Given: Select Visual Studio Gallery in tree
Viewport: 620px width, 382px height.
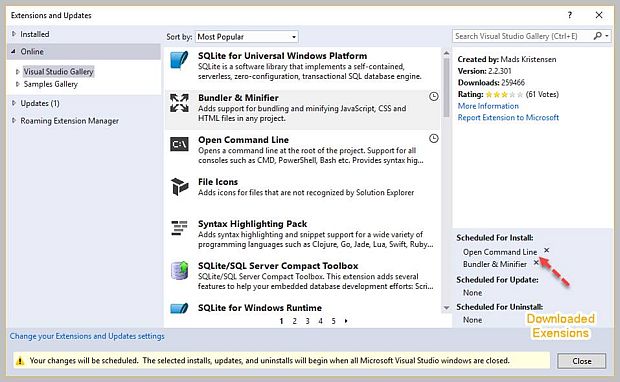Looking at the screenshot, I should coord(58,72).
